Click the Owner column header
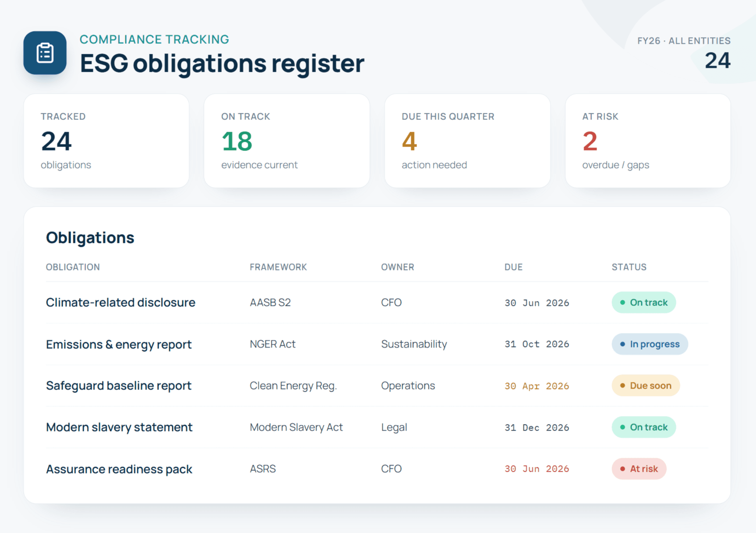This screenshot has width=756, height=533. click(397, 267)
